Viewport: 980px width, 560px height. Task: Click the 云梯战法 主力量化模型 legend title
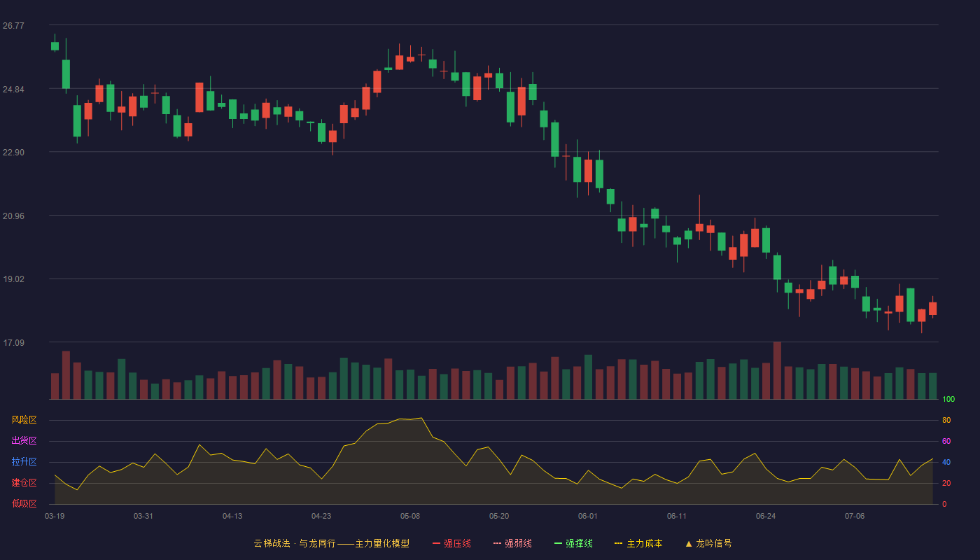(x=331, y=543)
